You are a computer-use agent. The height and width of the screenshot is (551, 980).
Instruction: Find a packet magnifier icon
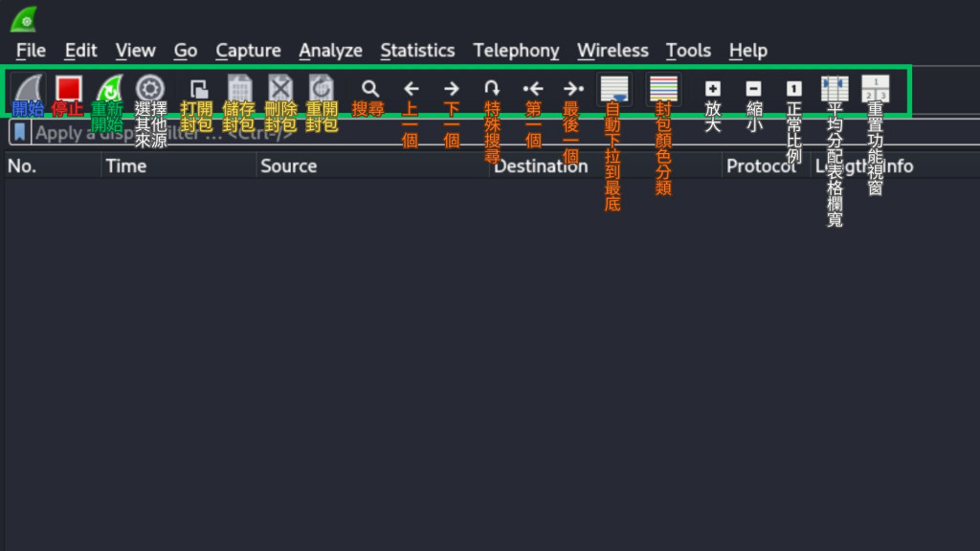coord(370,89)
